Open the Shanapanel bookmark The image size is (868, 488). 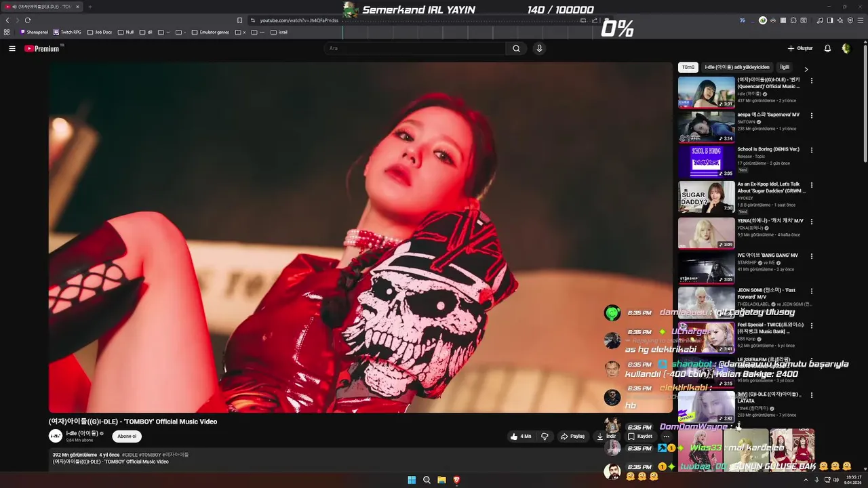click(34, 32)
